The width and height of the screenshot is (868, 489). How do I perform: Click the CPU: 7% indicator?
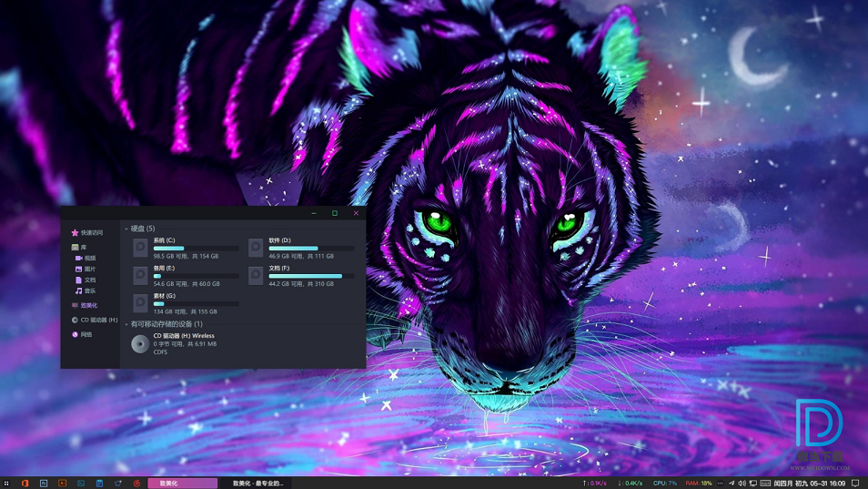coord(665,483)
